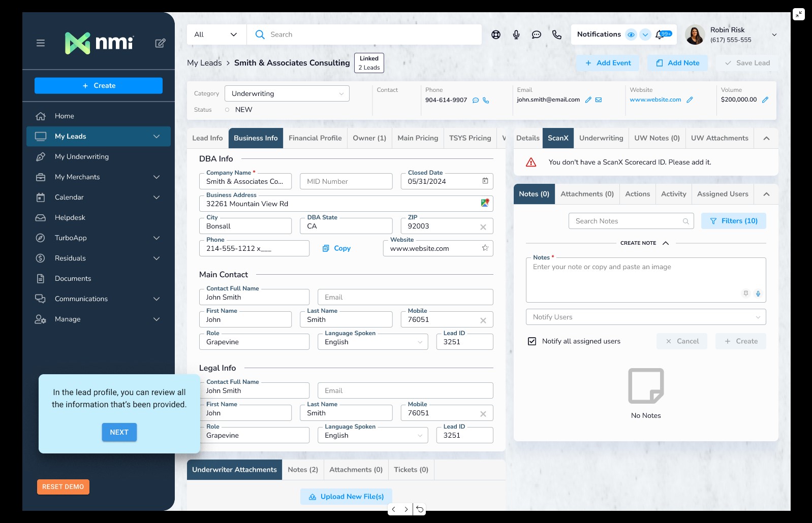Click the Upload New File(s) button

(x=346, y=497)
